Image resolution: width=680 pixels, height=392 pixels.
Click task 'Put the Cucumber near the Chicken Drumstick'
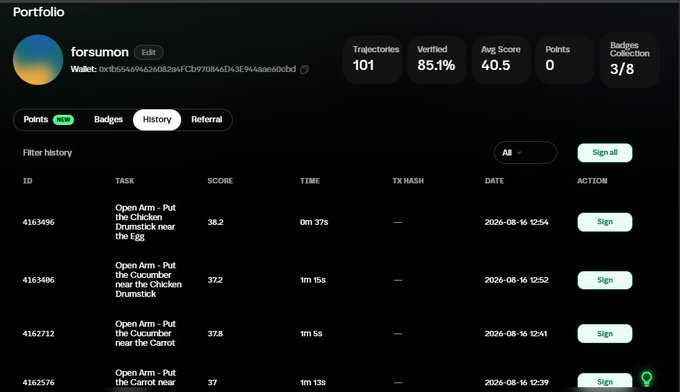[148, 280]
